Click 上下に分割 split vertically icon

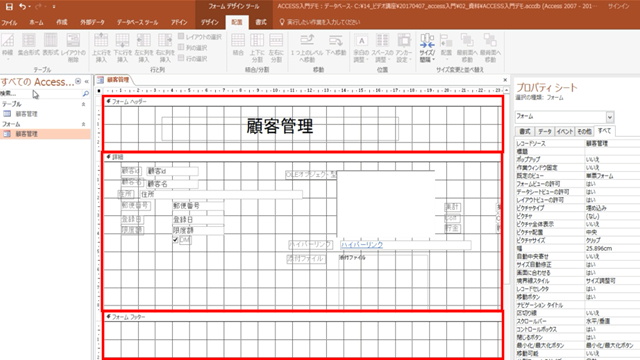click(x=257, y=47)
